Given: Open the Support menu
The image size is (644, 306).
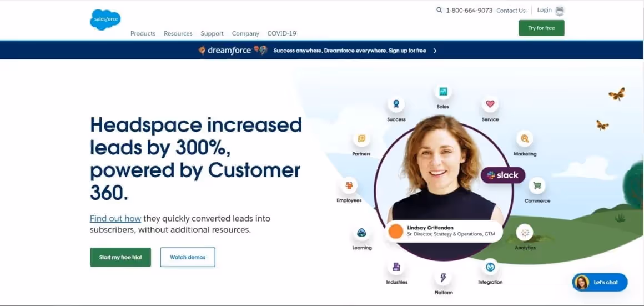Looking at the screenshot, I should (x=212, y=34).
